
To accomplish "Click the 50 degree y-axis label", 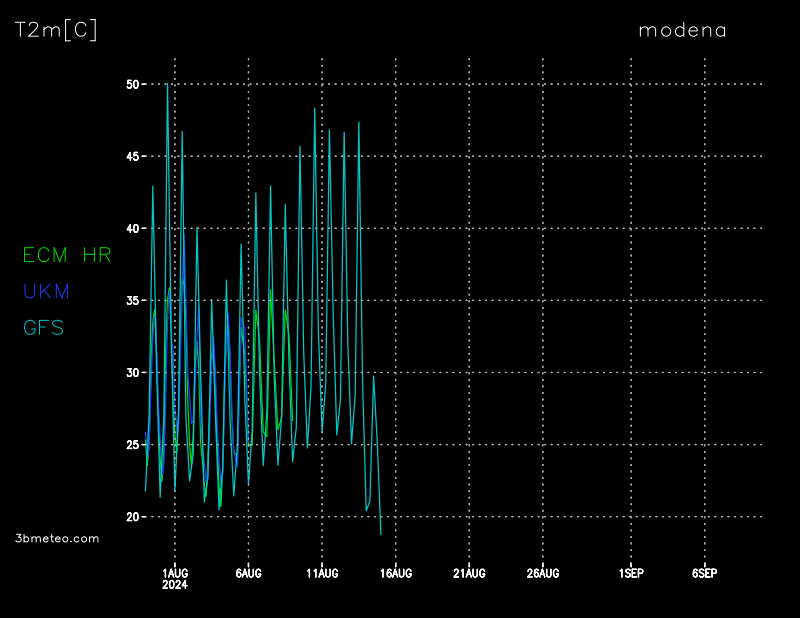I will [x=132, y=84].
